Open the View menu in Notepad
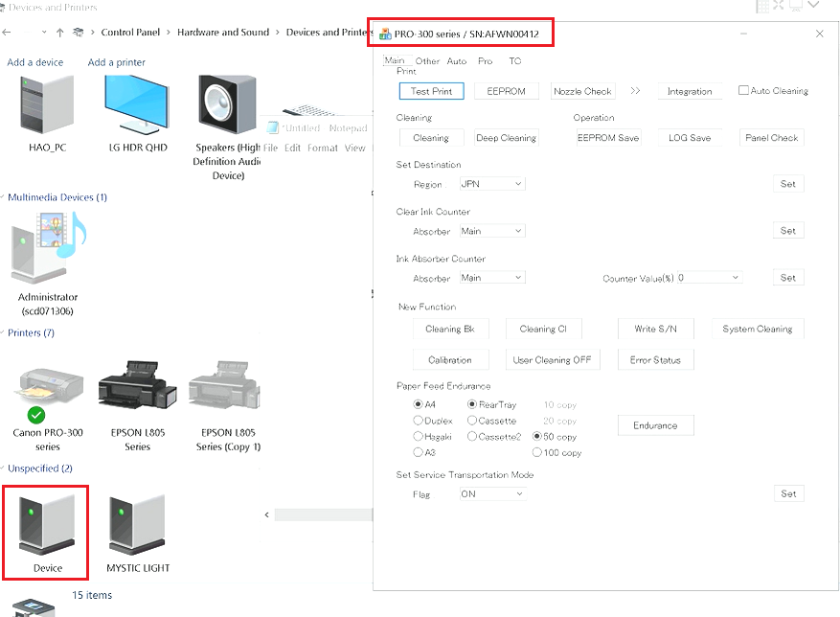This screenshot has height=617, width=840. [354, 148]
